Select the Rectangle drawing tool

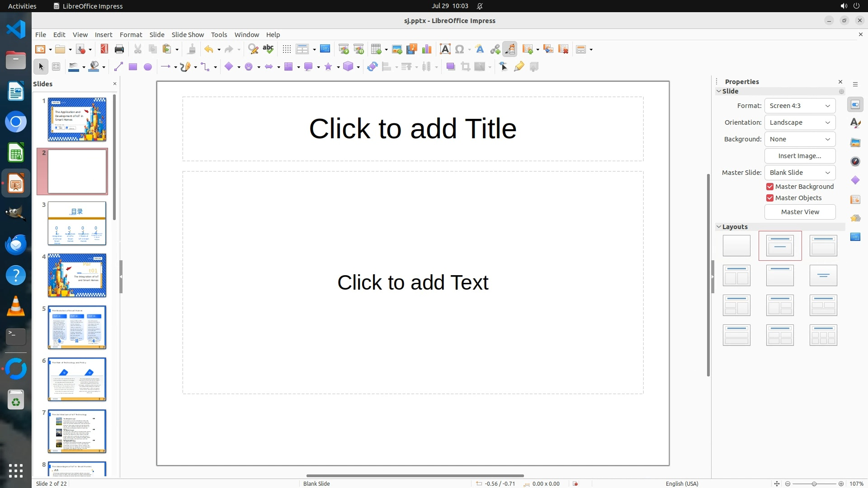(133, 67)
